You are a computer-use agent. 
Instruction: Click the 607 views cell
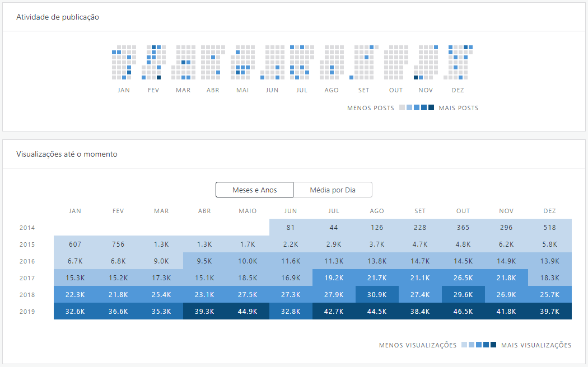coord(75,244)
